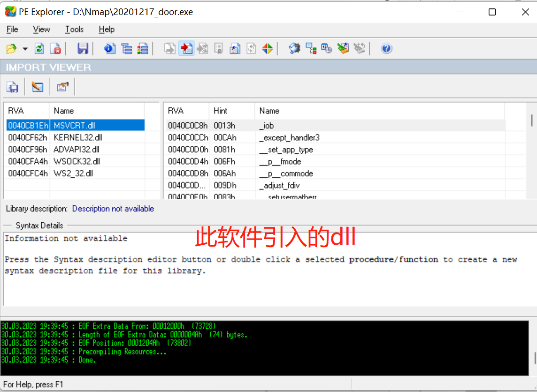Select the _except_handler3 function row

click(336, 137)
